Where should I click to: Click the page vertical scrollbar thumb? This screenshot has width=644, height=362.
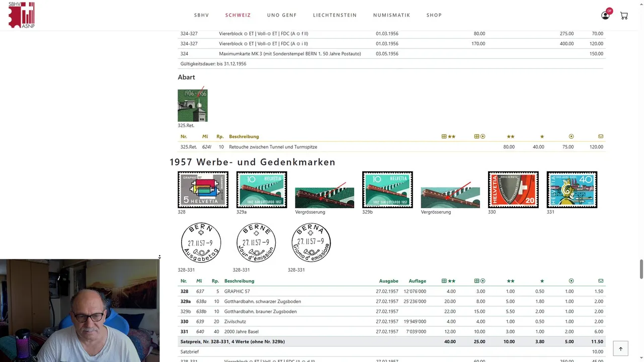click(641, 269)
